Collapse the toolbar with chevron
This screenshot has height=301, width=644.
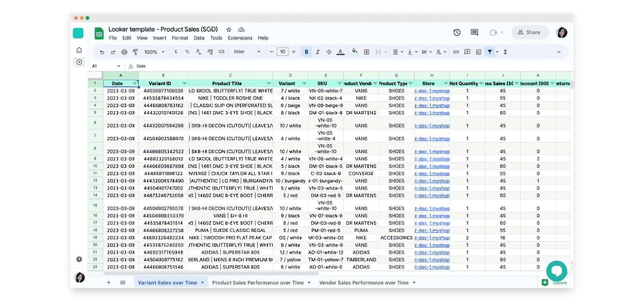[x=559, y=52]
